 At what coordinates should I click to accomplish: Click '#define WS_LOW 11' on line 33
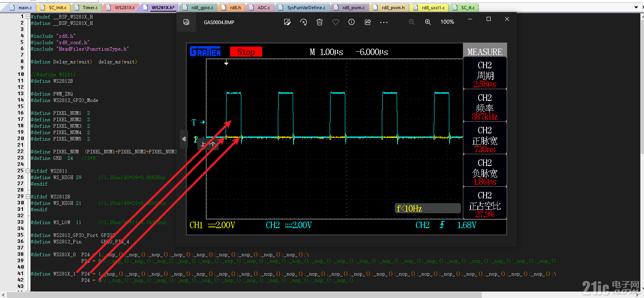point(56,222)
